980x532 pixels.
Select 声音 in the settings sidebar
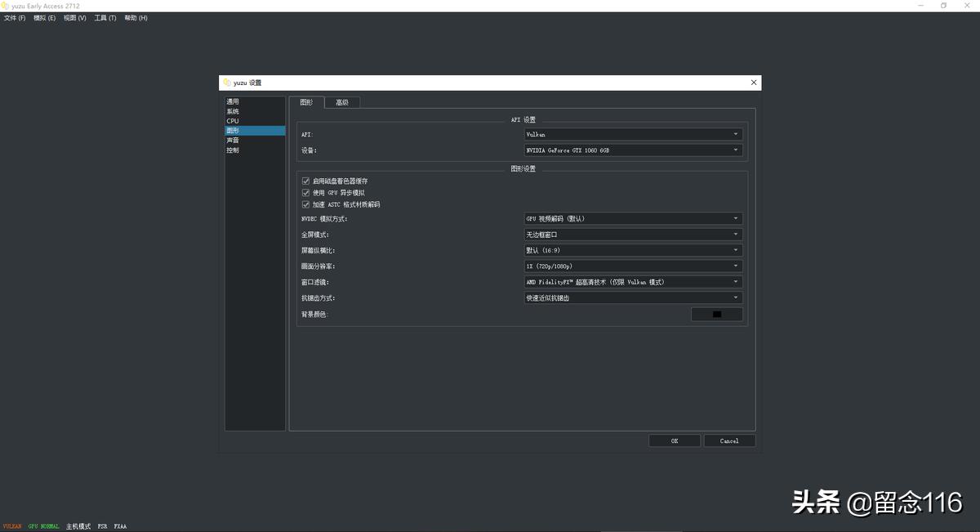tap(234, 141)
